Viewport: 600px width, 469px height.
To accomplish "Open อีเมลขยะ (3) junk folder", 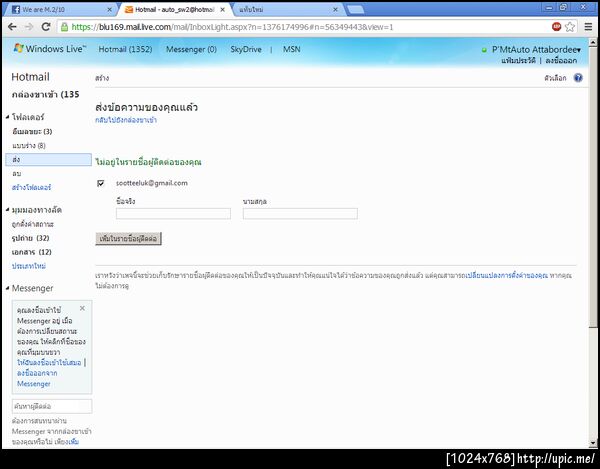I will (32, 132).
